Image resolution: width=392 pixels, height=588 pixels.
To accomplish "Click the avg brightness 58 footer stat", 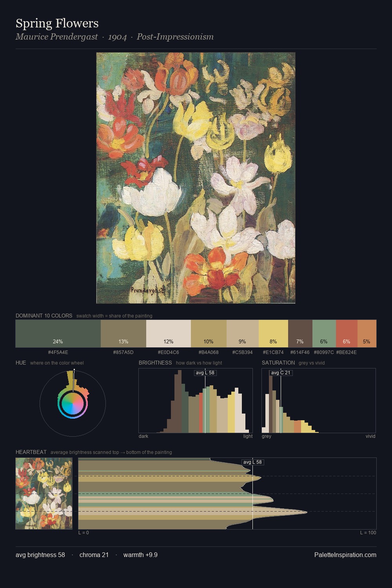I will click(x=40, y=555).
